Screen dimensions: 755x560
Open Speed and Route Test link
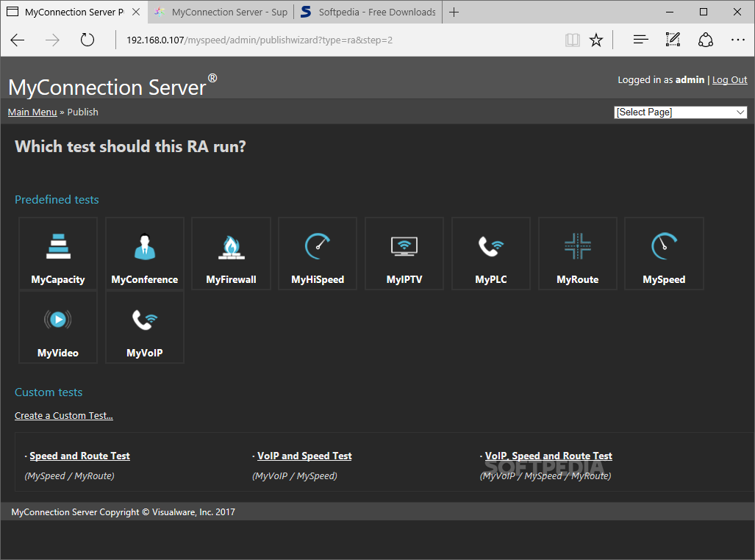tap(79, 456)
